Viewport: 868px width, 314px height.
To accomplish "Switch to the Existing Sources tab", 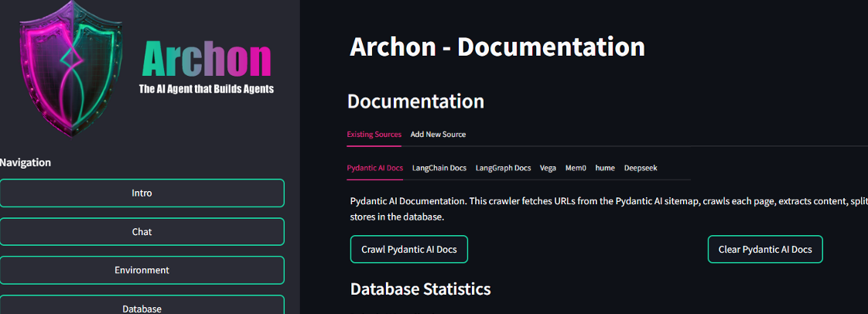I will pyautogui.click(x=374, y=135).
